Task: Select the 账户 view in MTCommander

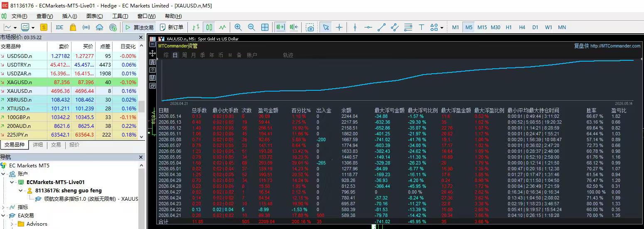Action: 252,55
